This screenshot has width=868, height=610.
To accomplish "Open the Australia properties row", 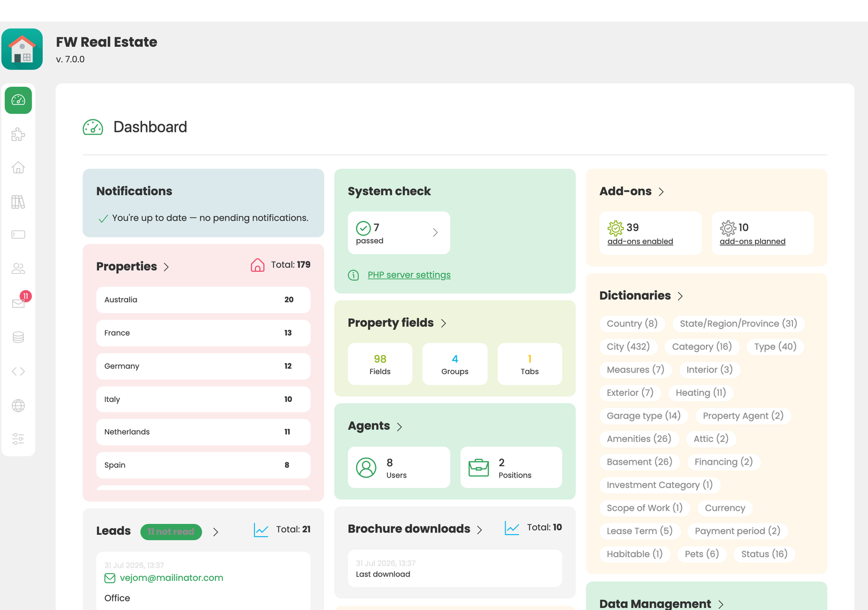I will 203,300.
